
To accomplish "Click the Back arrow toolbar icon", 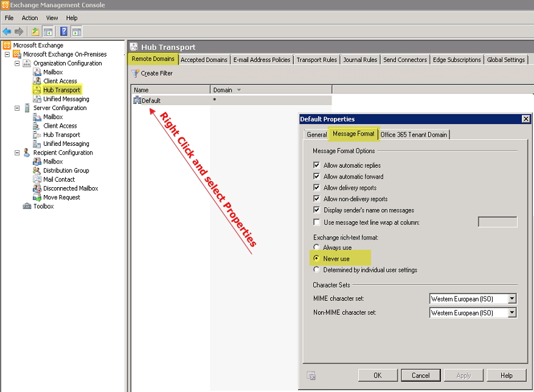I will pos(7,32).
